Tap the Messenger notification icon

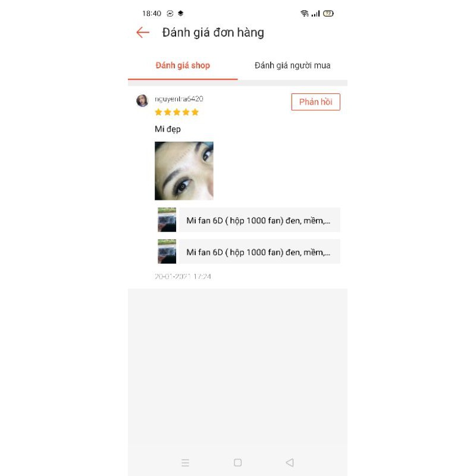click(x=170, y=13)
